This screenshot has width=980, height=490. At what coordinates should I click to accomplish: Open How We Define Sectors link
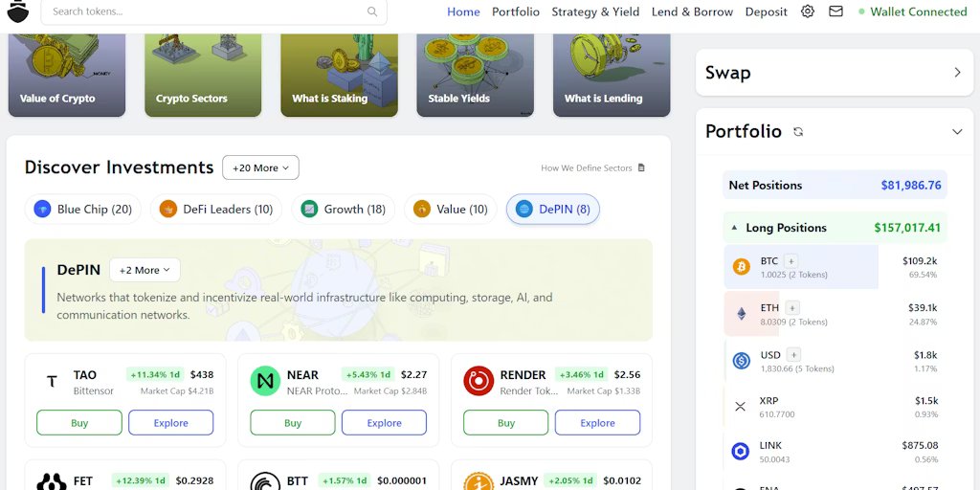(x=592, y=168)
